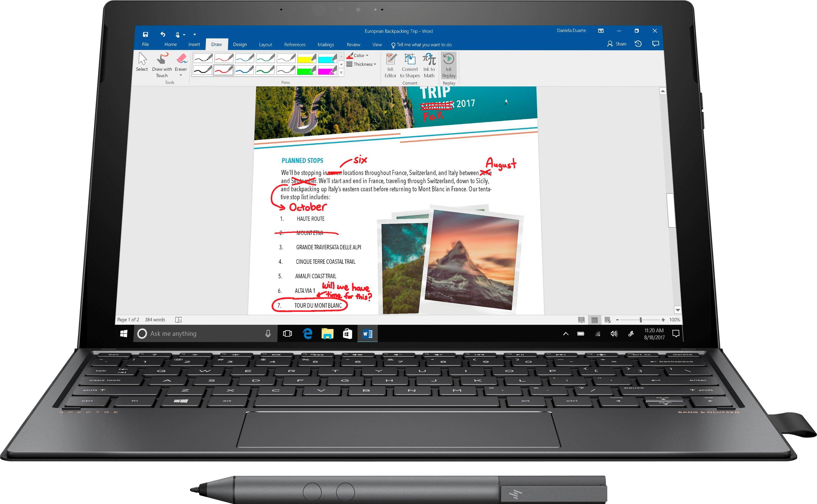Screen dimensions: 817x504
Task: Open version history clock icon
Action: tap(638, 44)
